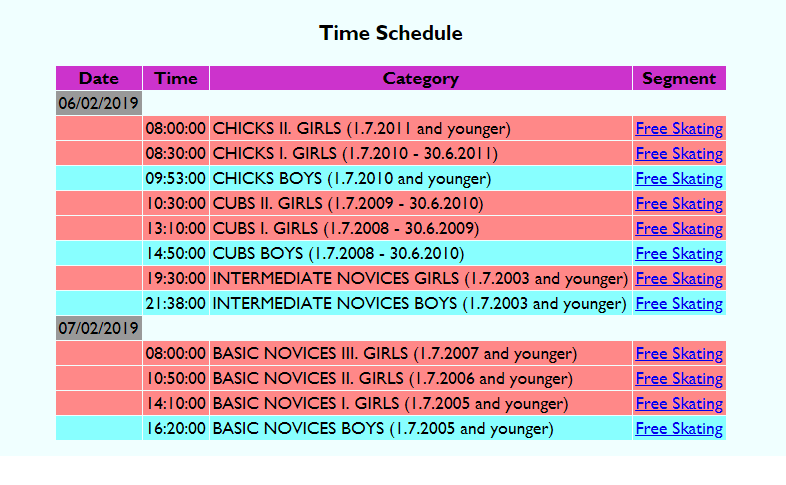
Task: Open Free Skating for BASIC NOVICES II. GIRLS
Action: pyautogui.click(x=679, y=379)
